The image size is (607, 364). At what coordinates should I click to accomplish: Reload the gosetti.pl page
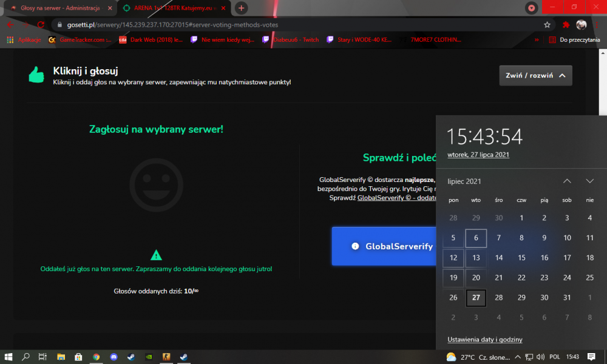tap(41, 25)
